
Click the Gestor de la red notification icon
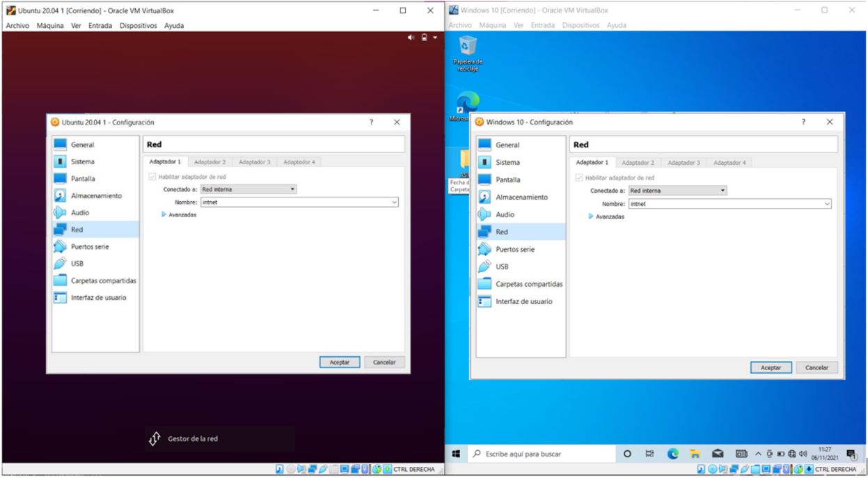[155, 439]
